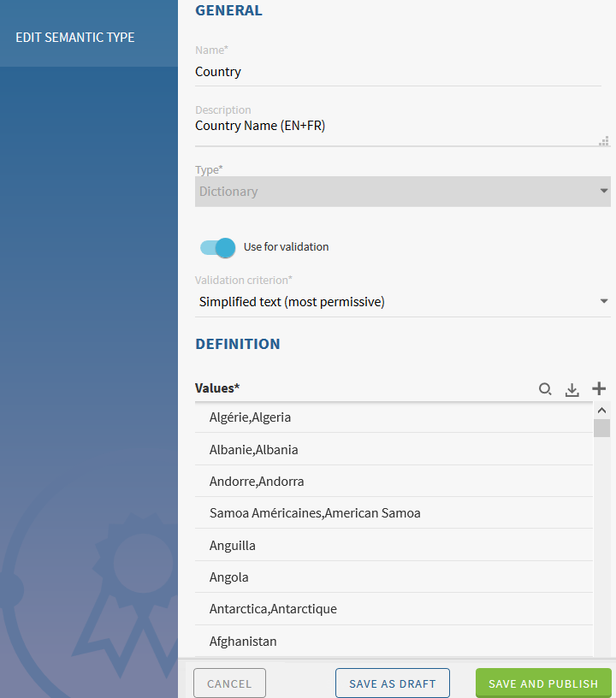616x698 pixels.
Task: Select the Antarctica,Antarctique row
Action: click(394, 609)
